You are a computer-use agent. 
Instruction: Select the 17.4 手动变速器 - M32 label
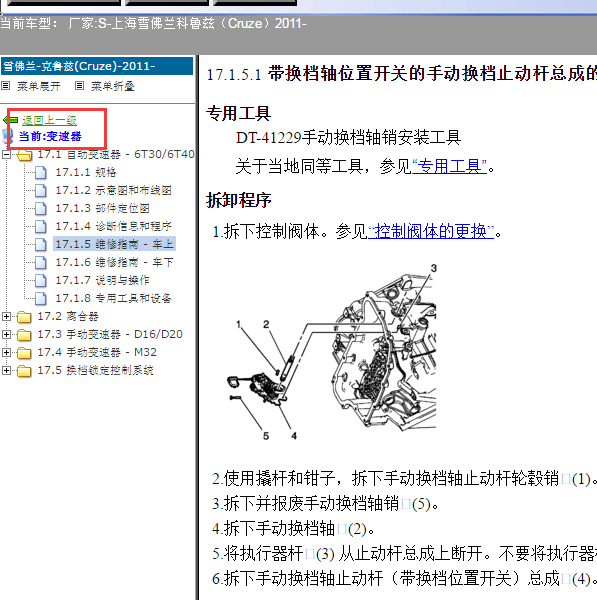pyautogui.click(x=97, y=352)
